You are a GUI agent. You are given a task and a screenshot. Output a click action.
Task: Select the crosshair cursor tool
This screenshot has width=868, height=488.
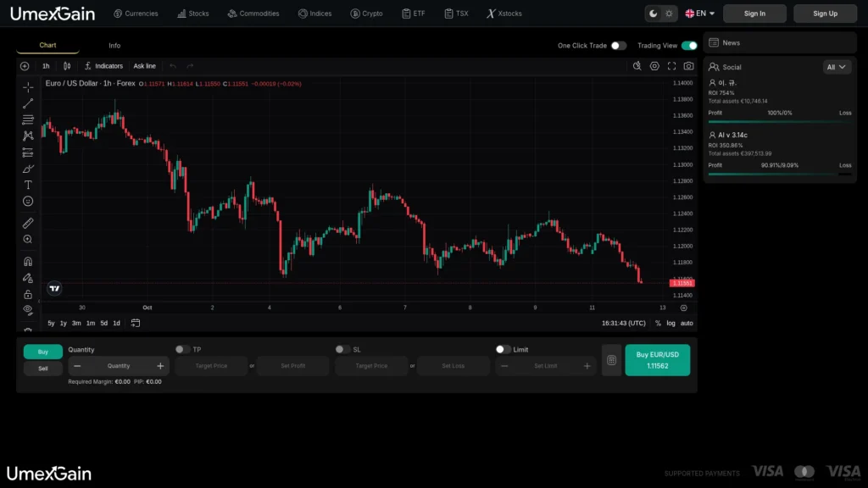click(x=28, y=87)
